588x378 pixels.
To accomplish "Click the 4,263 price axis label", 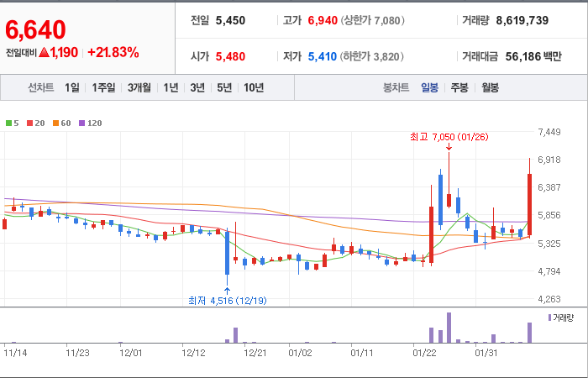I will coord(549,299).
